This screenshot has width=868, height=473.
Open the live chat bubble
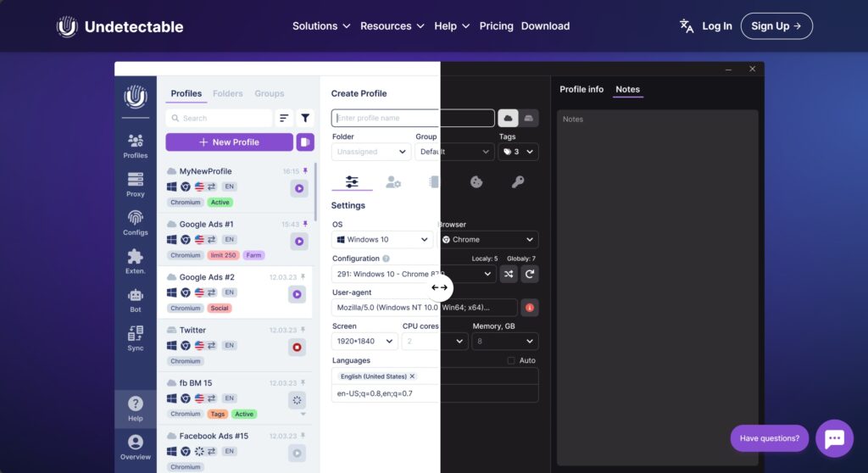[x=834, y=438]
